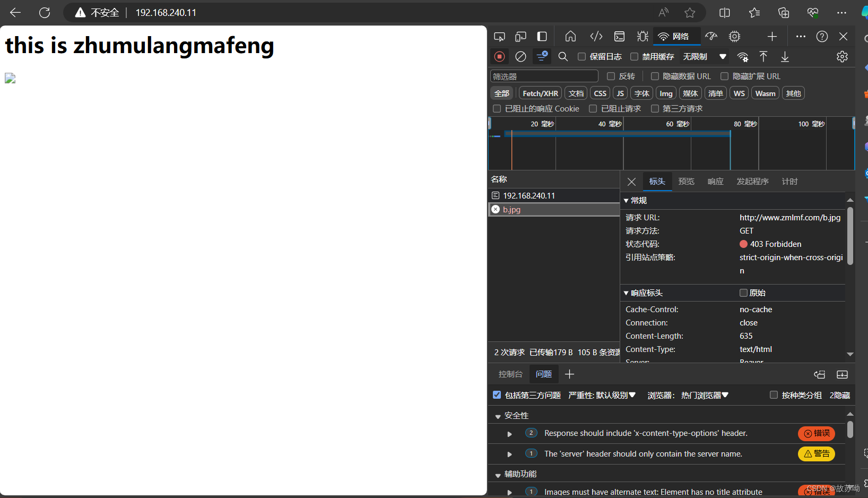Open browser essentials heart icon

813,12
